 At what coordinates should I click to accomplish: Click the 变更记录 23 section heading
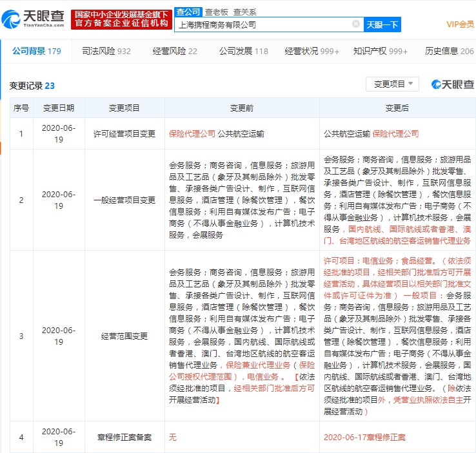32,86
